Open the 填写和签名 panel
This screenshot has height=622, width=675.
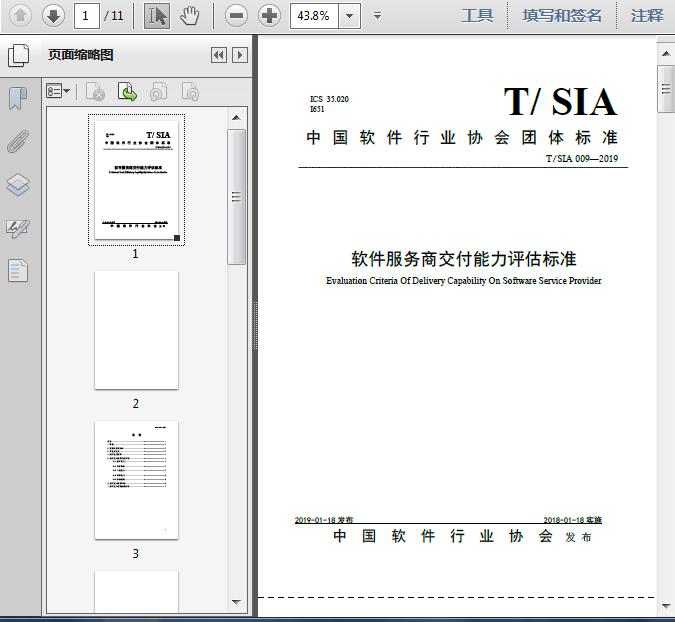click(x=562, y=16)
